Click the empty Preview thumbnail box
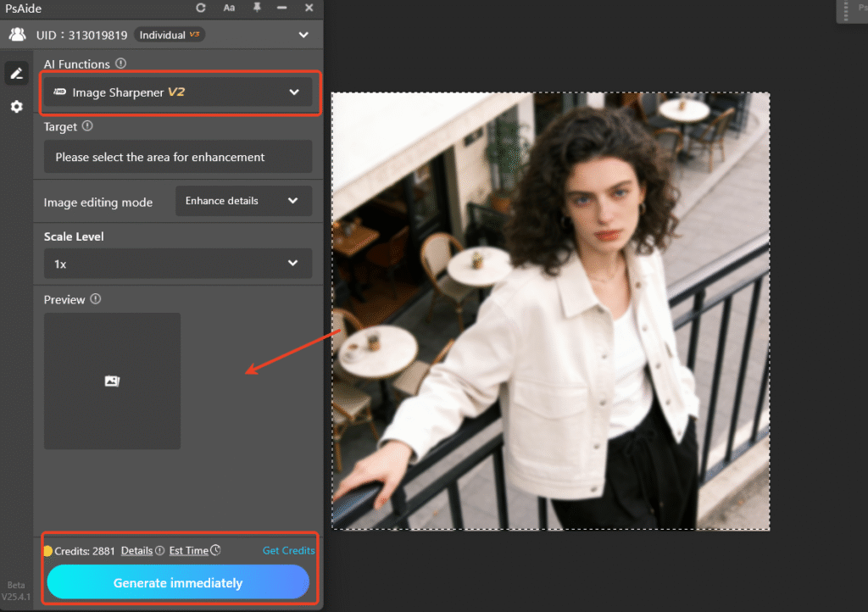This screenshot has width=868, height=612. pyautogui.click(x=112, y=381)
